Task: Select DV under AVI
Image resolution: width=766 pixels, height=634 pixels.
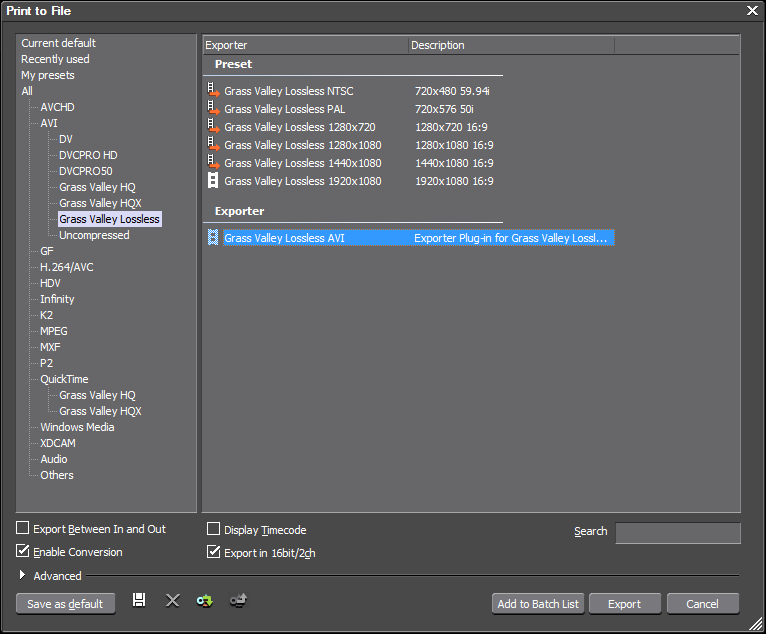Action: (x=65, y=139)
